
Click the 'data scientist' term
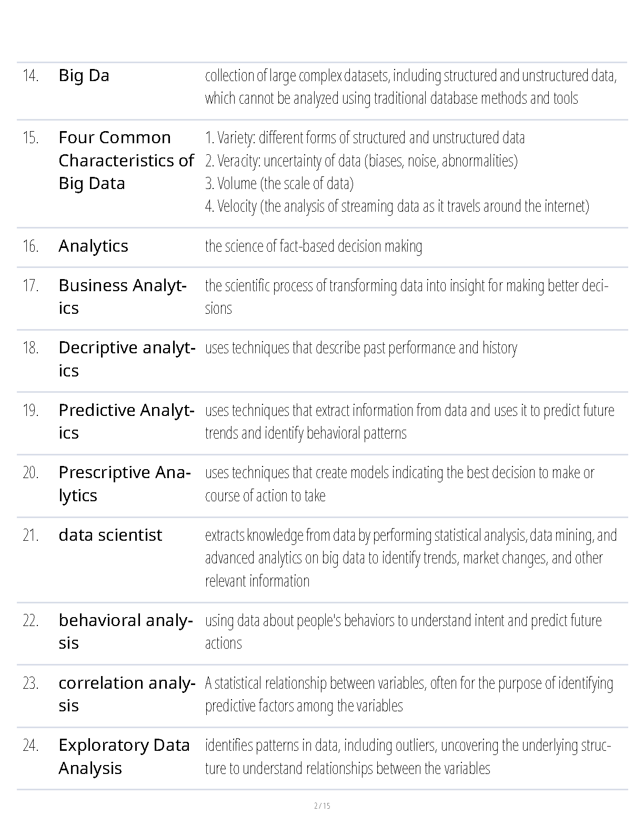[x=110, y=535]
